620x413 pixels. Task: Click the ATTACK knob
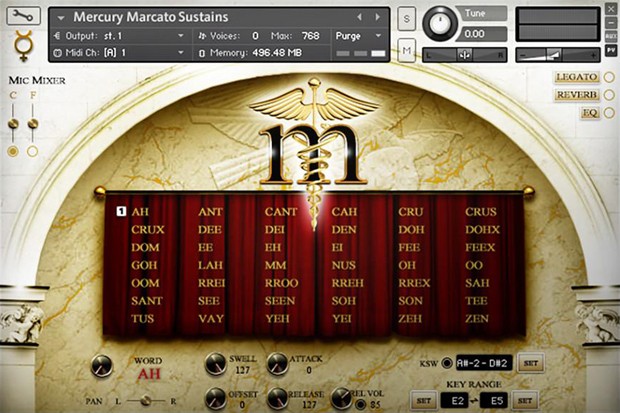click(277, 364)
